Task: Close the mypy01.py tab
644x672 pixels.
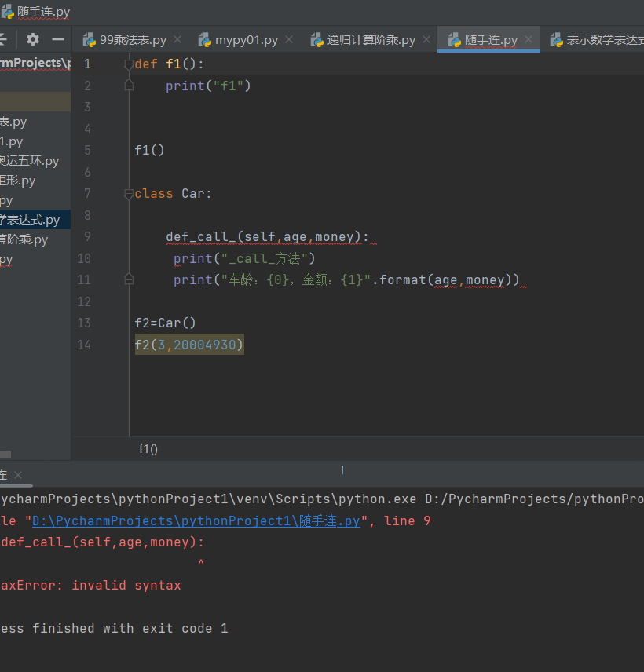Action: click(x=289, y=39)
